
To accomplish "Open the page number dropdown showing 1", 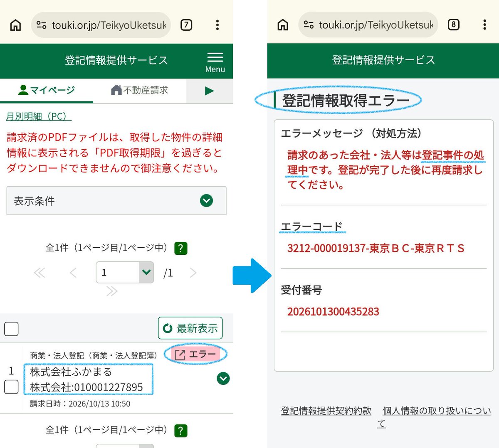I will pyautogui.click(x=125, y=273).
